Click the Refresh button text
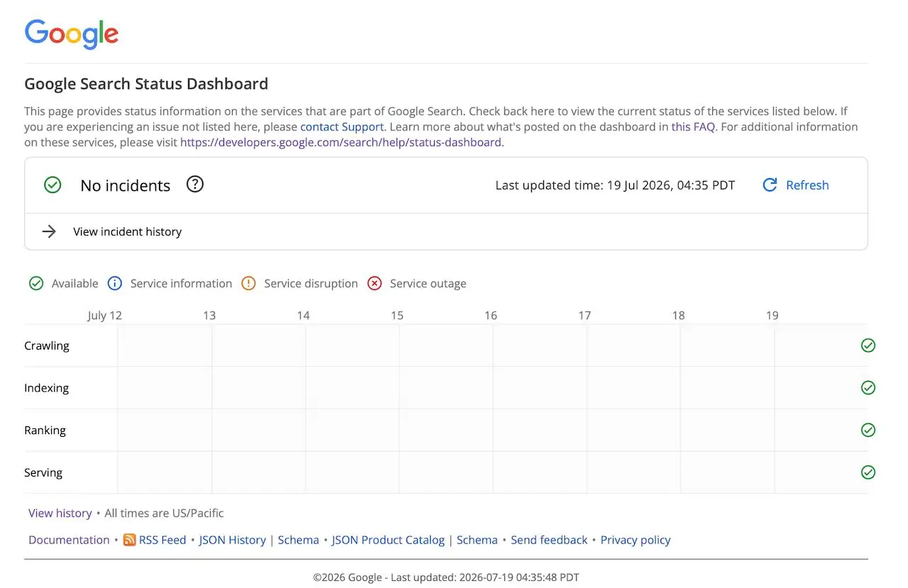 tap(807, 185)
